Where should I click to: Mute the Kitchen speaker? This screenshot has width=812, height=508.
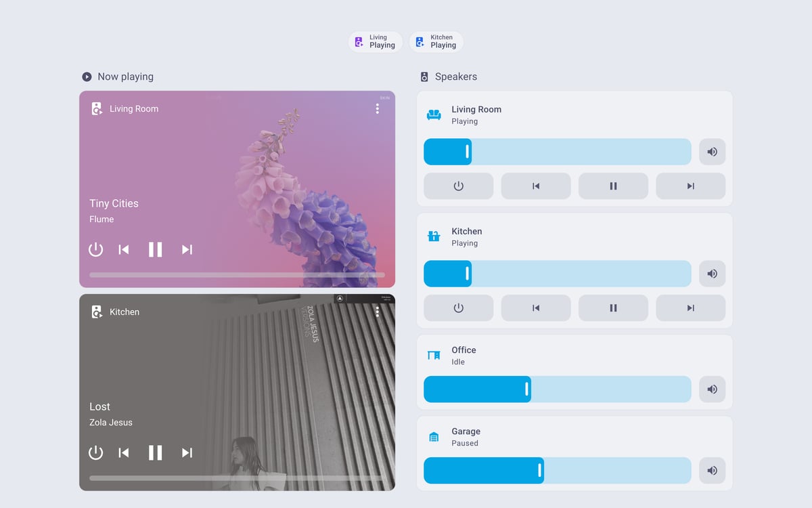point(712,274)
